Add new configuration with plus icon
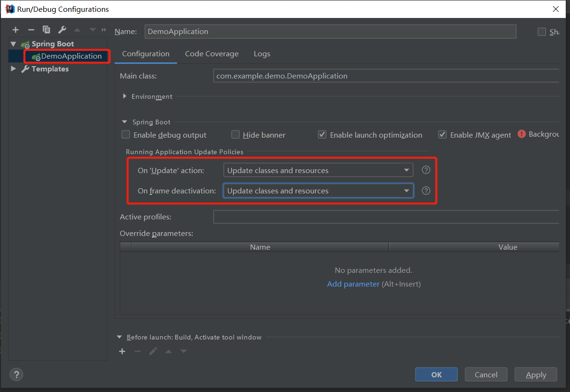 point(16,30)
